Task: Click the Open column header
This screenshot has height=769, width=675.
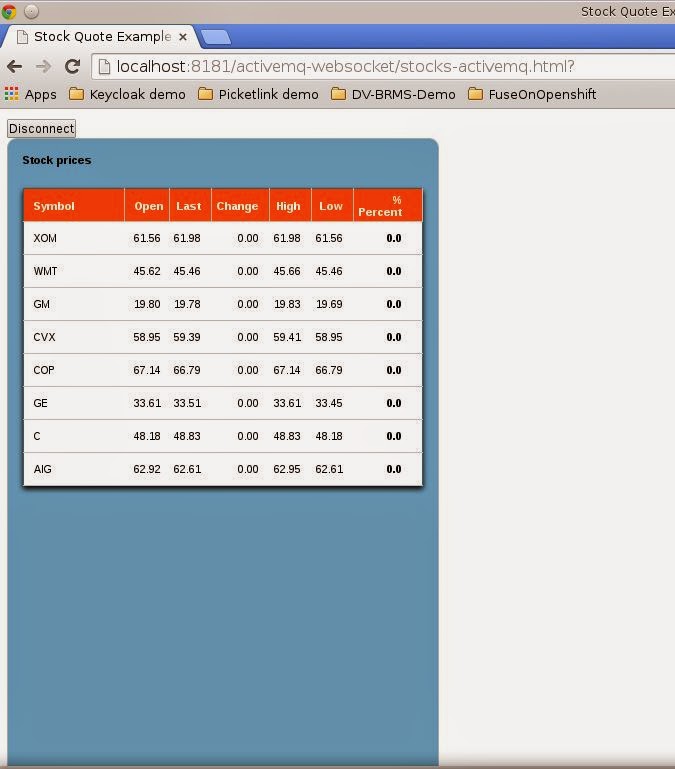Action: point(149,206)
